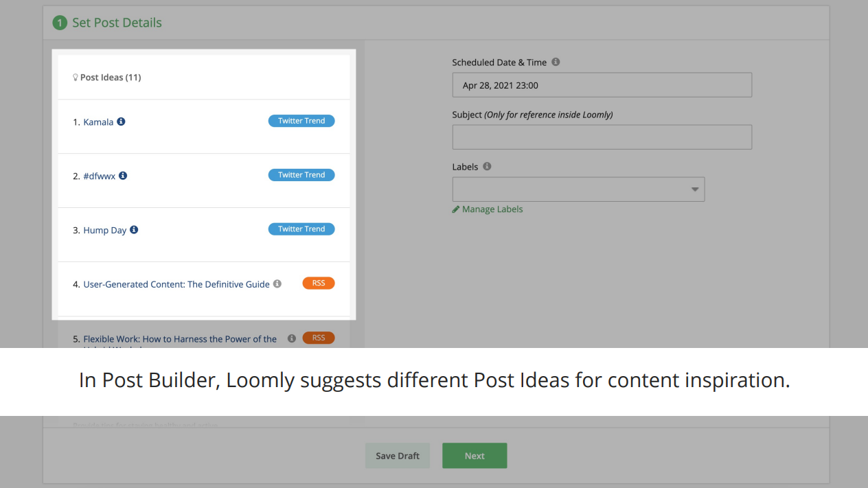Click Twitter Trend badge on Kamala row
Screen dimensions: 868x488
301,121
